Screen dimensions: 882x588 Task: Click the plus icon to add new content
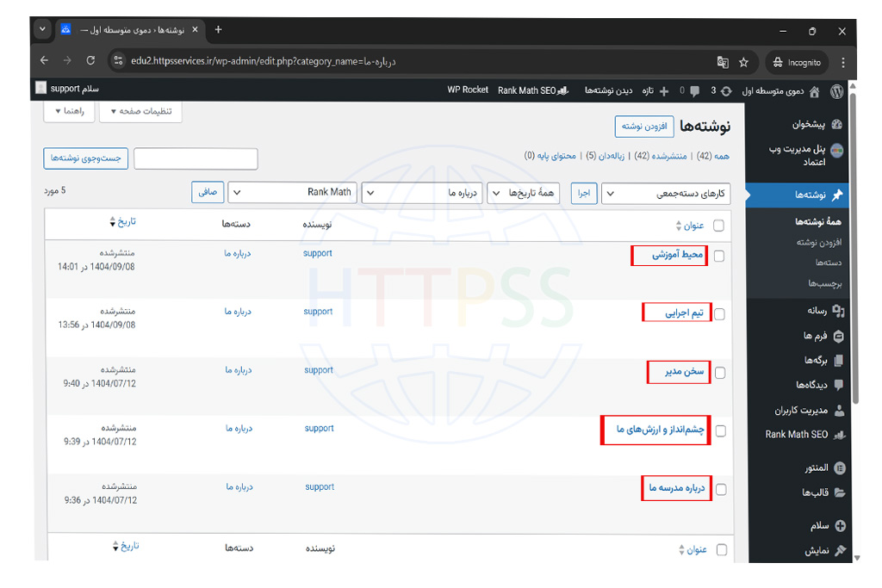(663, 90)
